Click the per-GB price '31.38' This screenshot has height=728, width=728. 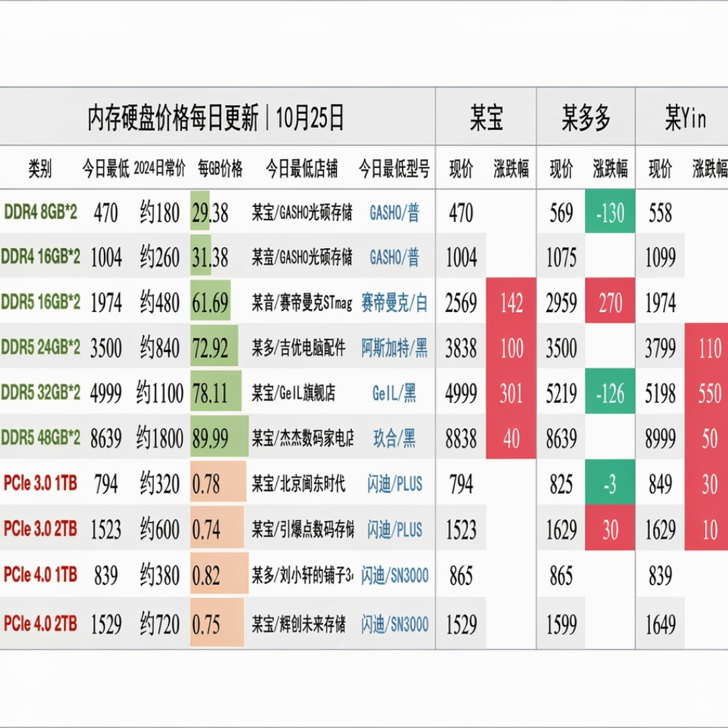point(210,257)
